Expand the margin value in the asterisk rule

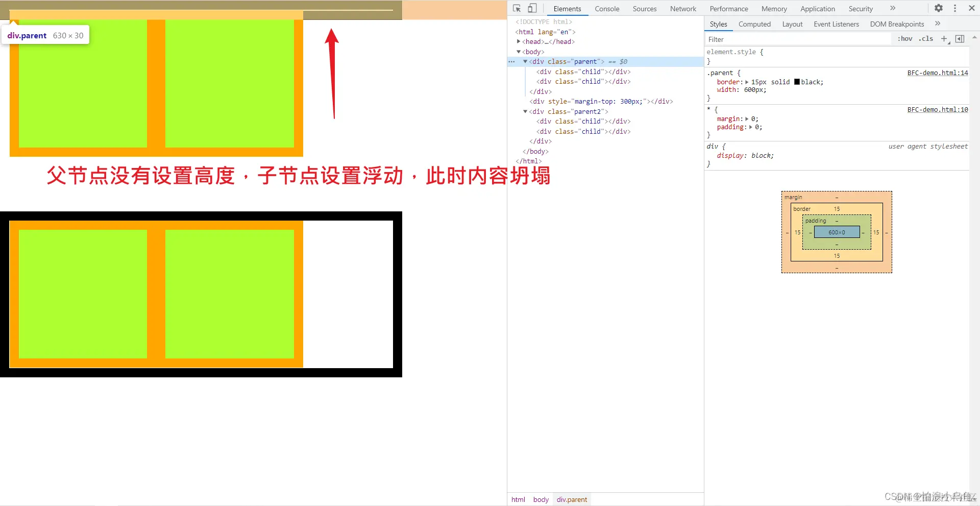click(x=747, y=118)
